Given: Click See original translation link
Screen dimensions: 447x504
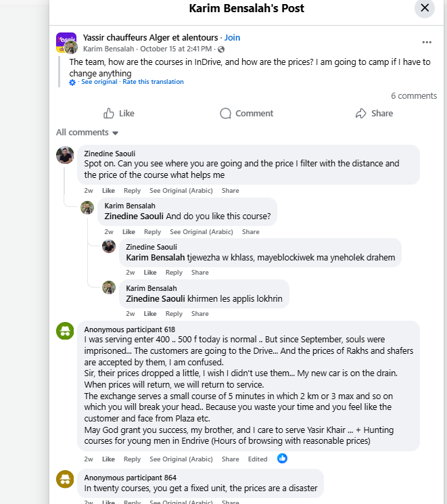Looking at the screenshot, I should (99, 82).
